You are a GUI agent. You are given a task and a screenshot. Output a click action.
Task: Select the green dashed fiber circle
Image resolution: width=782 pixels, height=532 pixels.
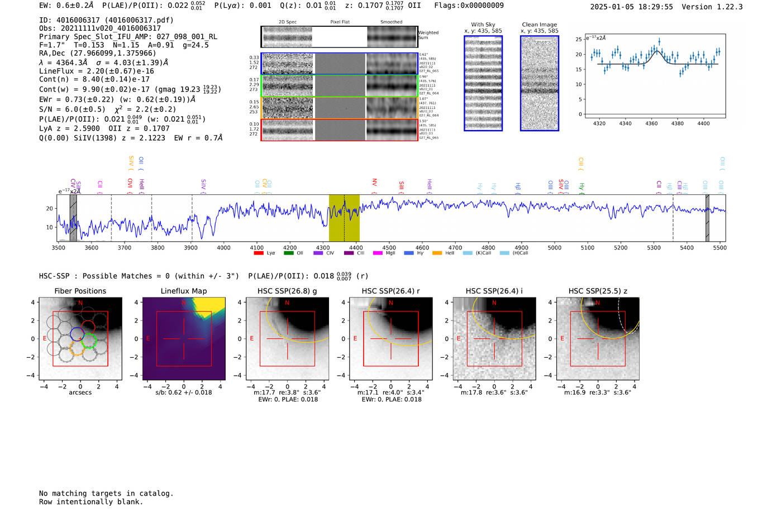click(89, 341)
